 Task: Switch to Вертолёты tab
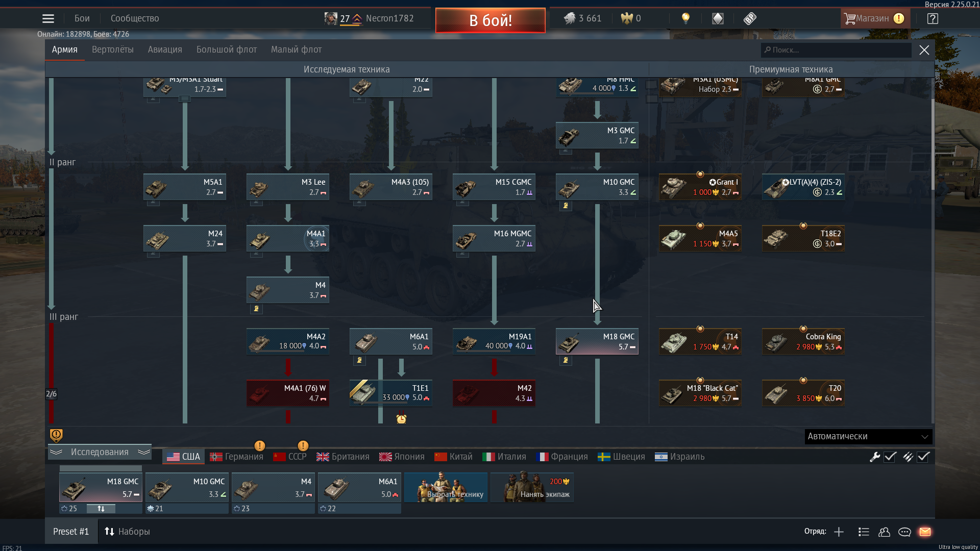113,50
